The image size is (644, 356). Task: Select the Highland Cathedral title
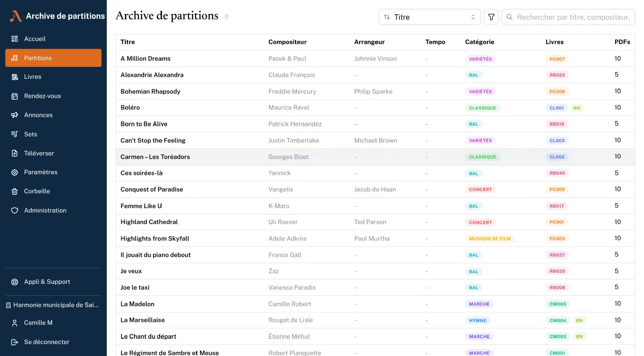[149, 222]
